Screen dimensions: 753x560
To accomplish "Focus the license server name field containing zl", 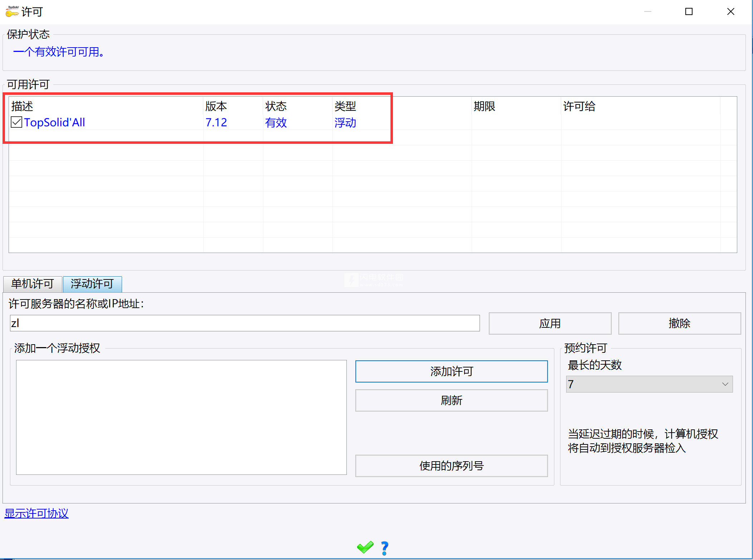I will pyautogui.click(x=245, y=323).
